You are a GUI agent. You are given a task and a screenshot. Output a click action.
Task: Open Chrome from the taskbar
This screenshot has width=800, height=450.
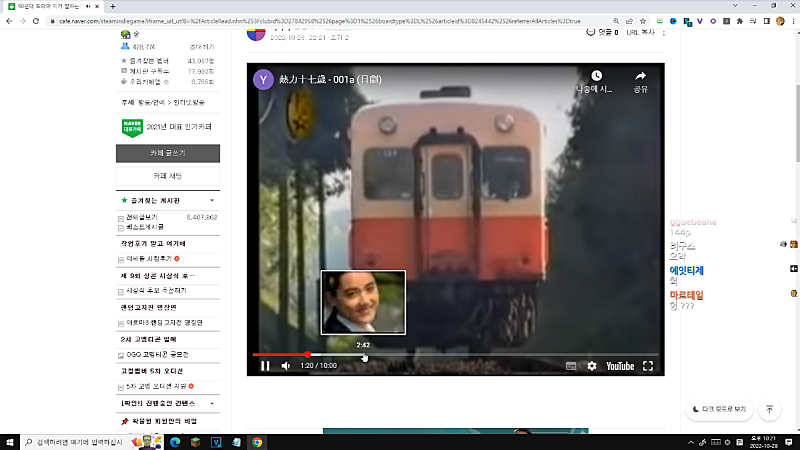pos(257,442)
